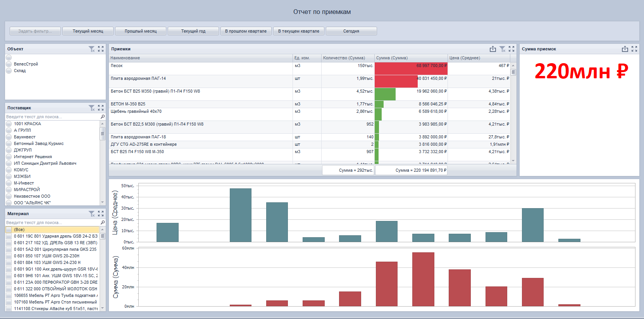This screenshot has width=644, height=319.
Task: Clear filter in Объект panel
Action: [91, 49]
